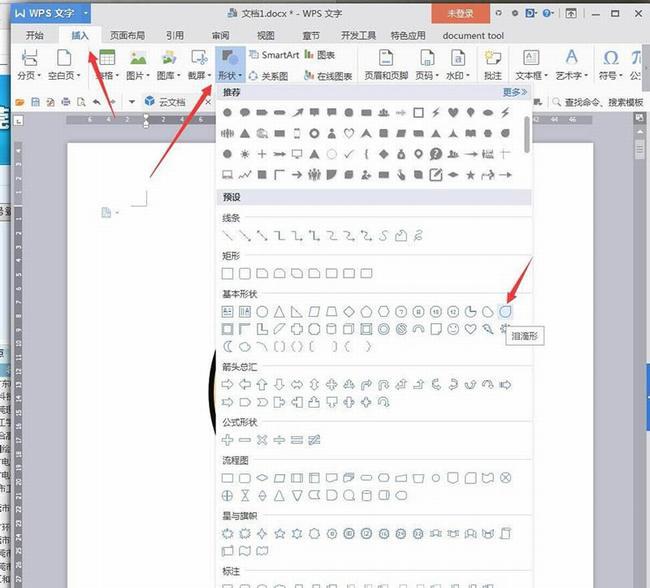This screenshot has width=650, height=588.
Task: Pick the flowchart decision diamond
Action: click(262, 478)
